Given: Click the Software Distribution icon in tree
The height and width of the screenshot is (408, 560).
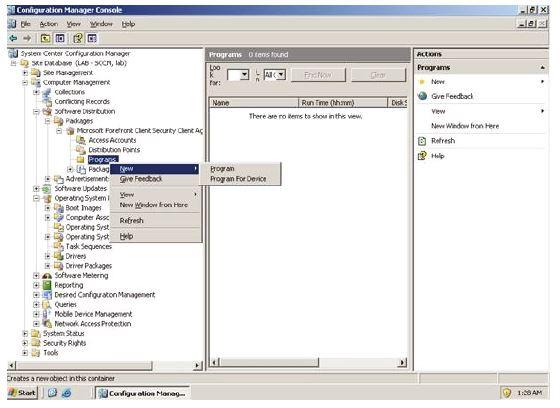Looking at the screenshot, I should (47, 111).
